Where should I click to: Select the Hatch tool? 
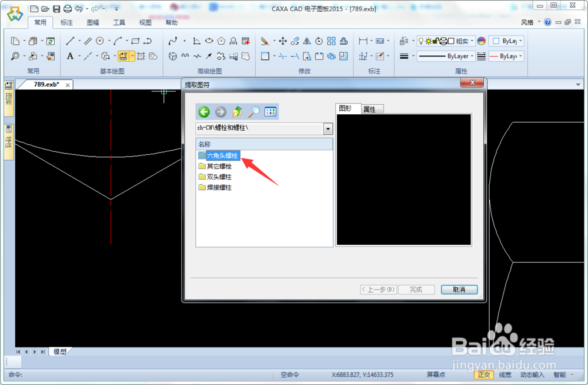point(141,57)
